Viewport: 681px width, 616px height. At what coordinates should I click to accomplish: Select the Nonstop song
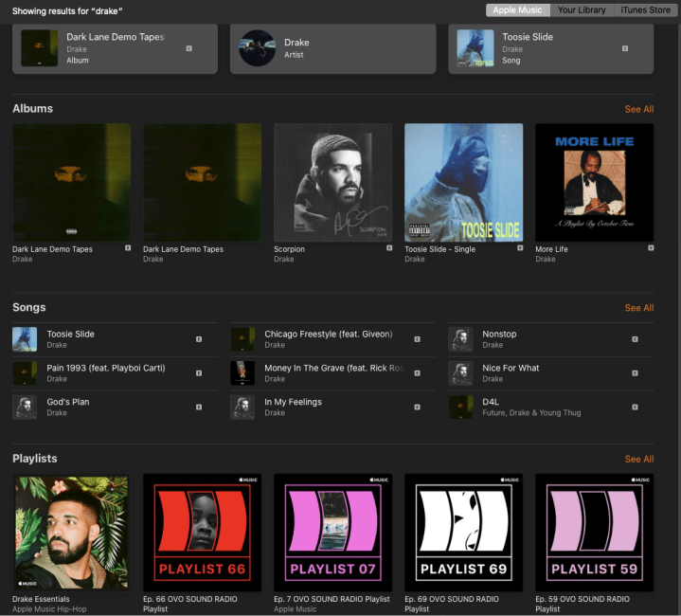coord(550,339)
